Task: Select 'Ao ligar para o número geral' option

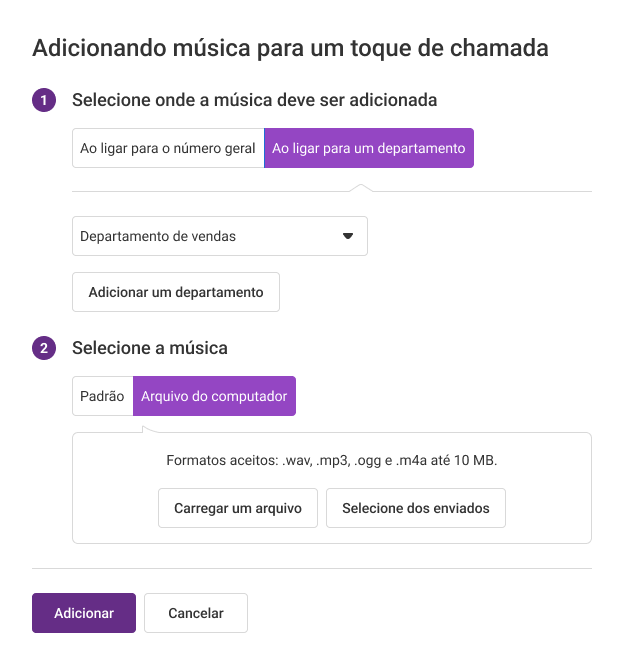Action: [168, 148]
